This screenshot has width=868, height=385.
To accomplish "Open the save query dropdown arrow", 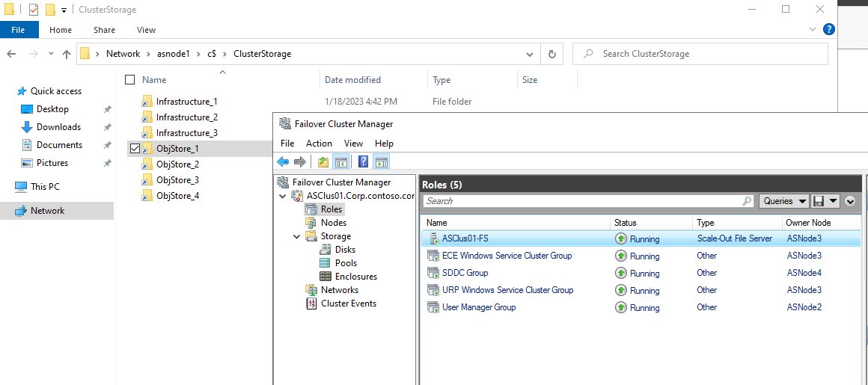I will [x=833, y=201].
